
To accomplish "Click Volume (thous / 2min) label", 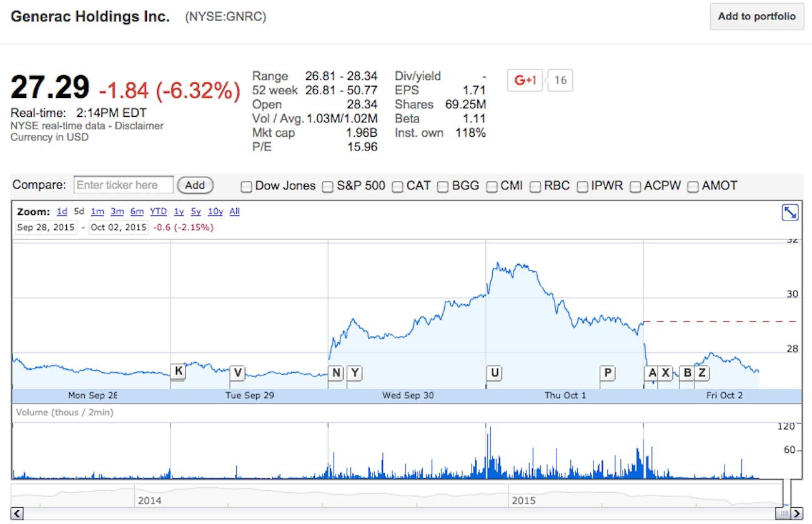I will tap(65, 412).
